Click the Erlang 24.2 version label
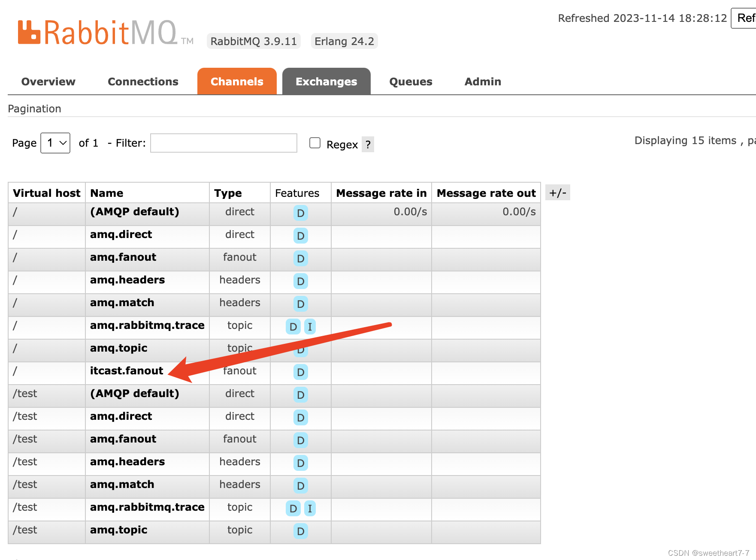Image resolution: width=756 pixels, height=560 pixels. (x=344, y=41)
